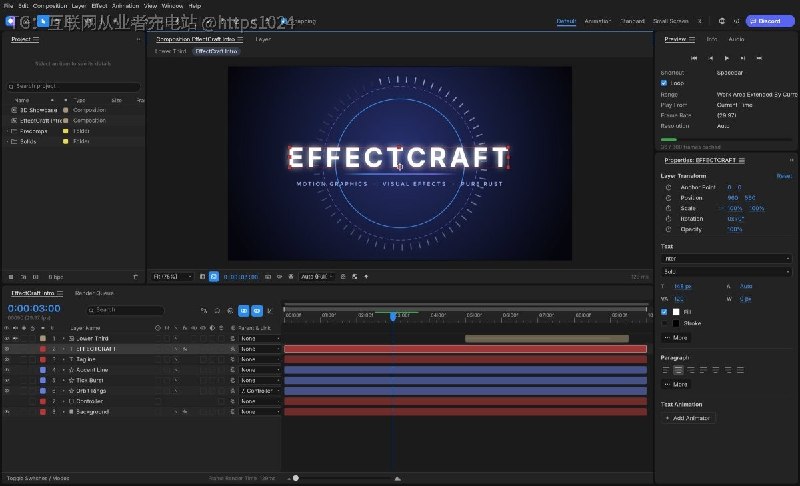800x486 pixels.
Task: Select right text alignment
Action: (691, 370)
